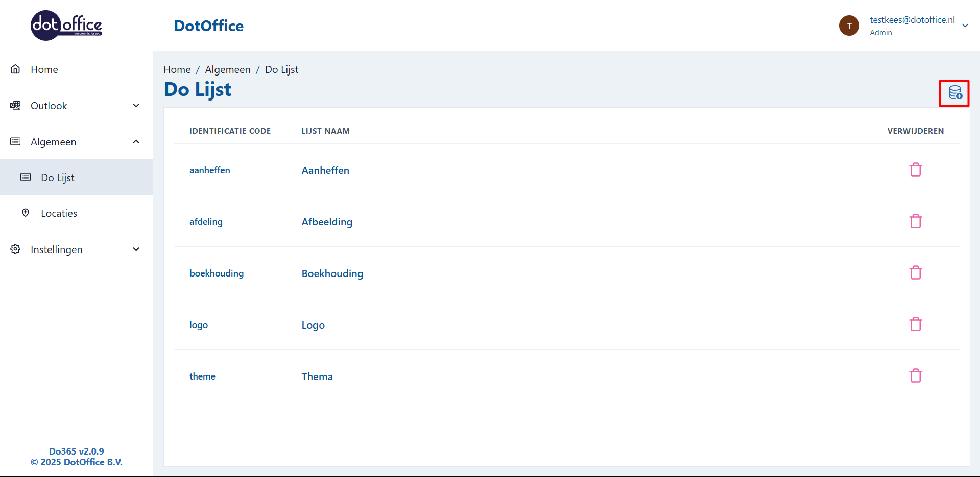The height and width of the screenshot is (477, 980).
Task: Click the Algemeen breadcrumb link
Action: [228, 69]
